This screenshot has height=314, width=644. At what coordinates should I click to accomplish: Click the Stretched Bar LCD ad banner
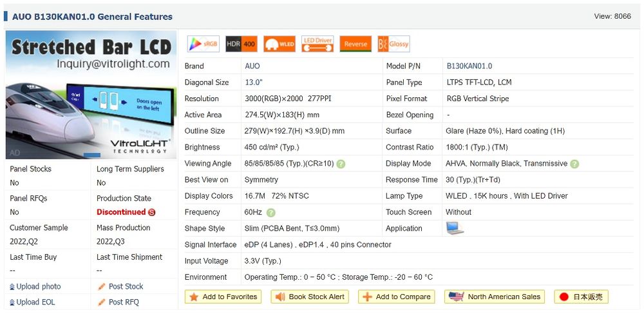pyautogui.click(x=91, y=95)
